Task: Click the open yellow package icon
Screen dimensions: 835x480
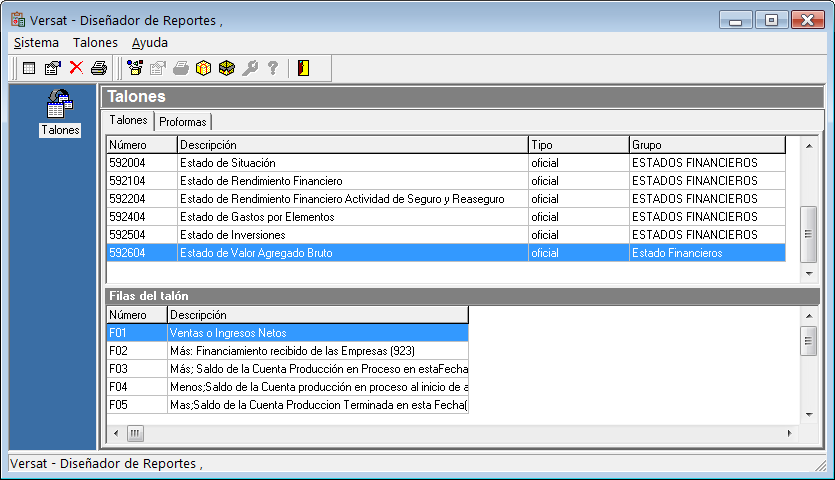Action: coord(227,68)
